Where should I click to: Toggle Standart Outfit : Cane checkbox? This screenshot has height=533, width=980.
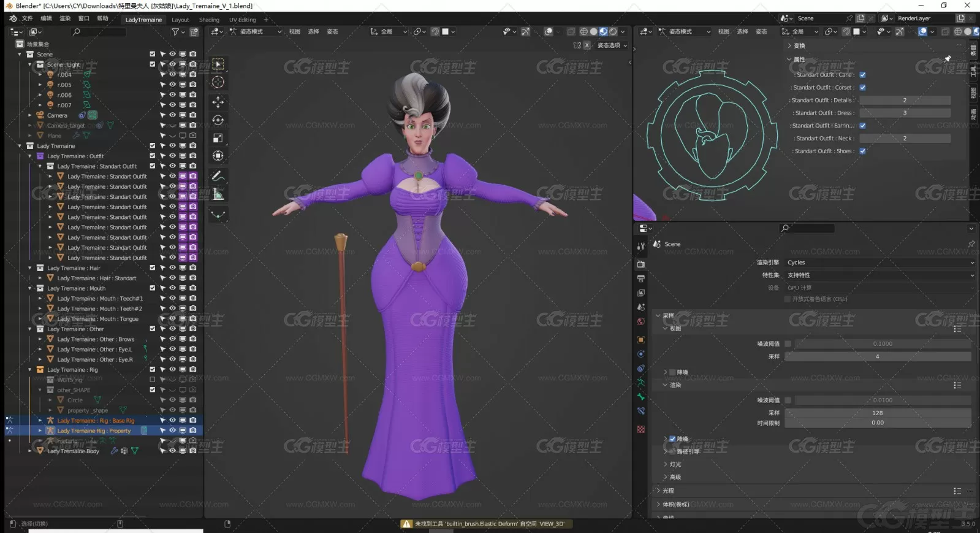coord(862,75)
